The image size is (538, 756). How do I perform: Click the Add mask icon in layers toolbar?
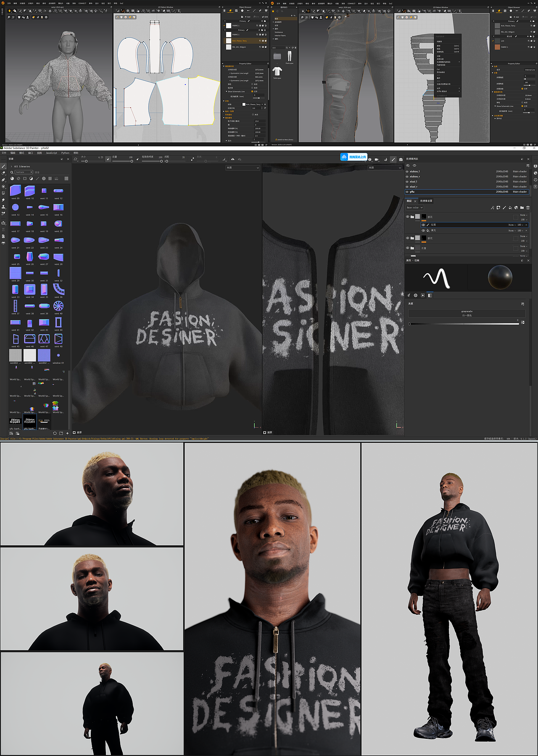[x=498, y=208]
